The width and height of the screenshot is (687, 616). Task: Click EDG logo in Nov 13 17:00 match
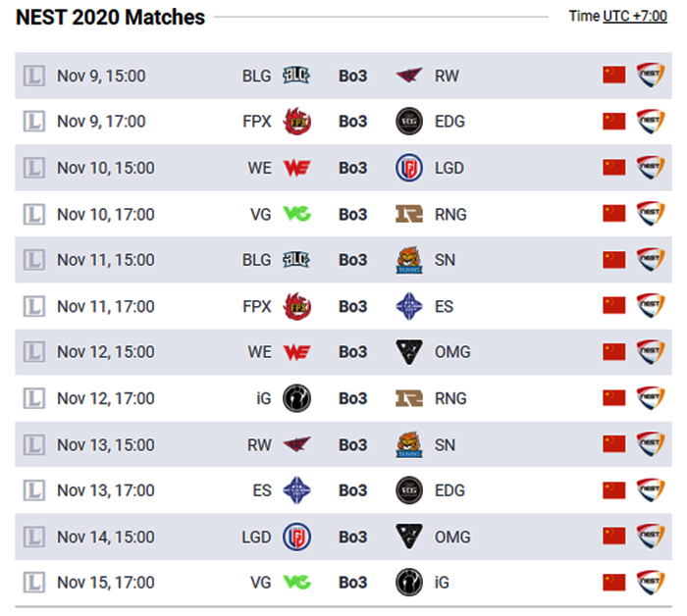[x=409, y=490]
